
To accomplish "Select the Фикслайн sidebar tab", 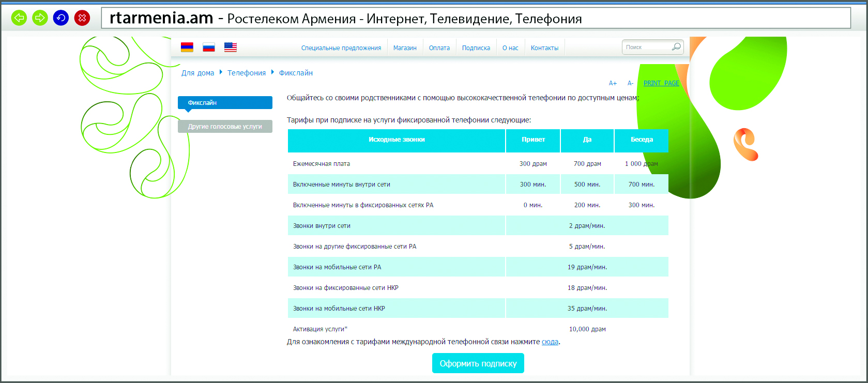I will click(x=225, y=103).
